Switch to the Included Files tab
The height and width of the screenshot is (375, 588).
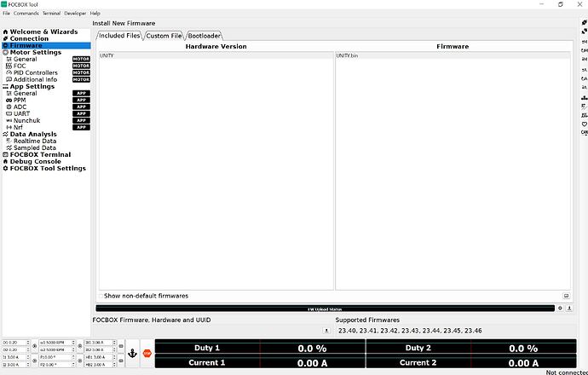tap(119, 36)
